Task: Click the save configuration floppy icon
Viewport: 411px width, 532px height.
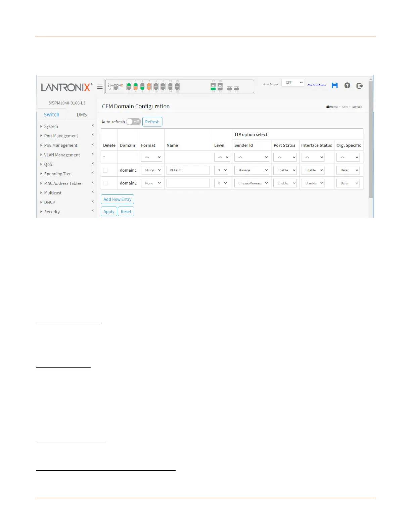Action: point(334,85)
